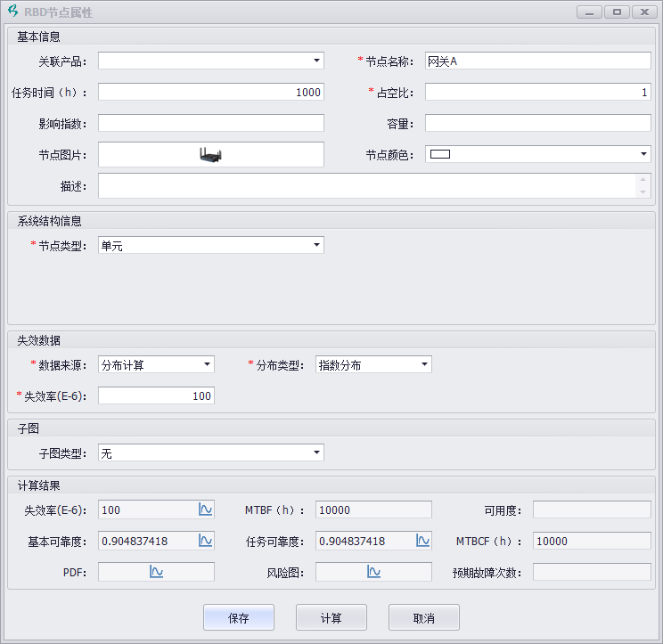Viewport: 663px width, 644px height.
Task: Expand the 关联产品 dropdown
Action: (316, 61)
